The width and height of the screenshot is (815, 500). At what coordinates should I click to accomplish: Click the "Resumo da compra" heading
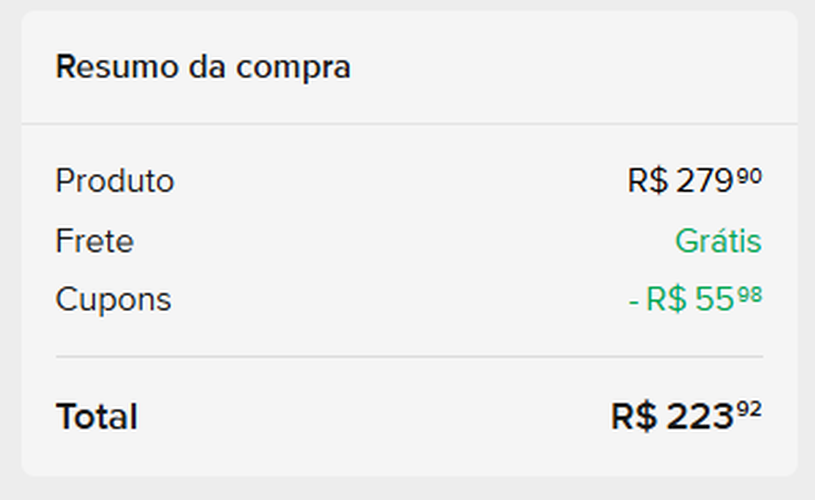point(203,68)
